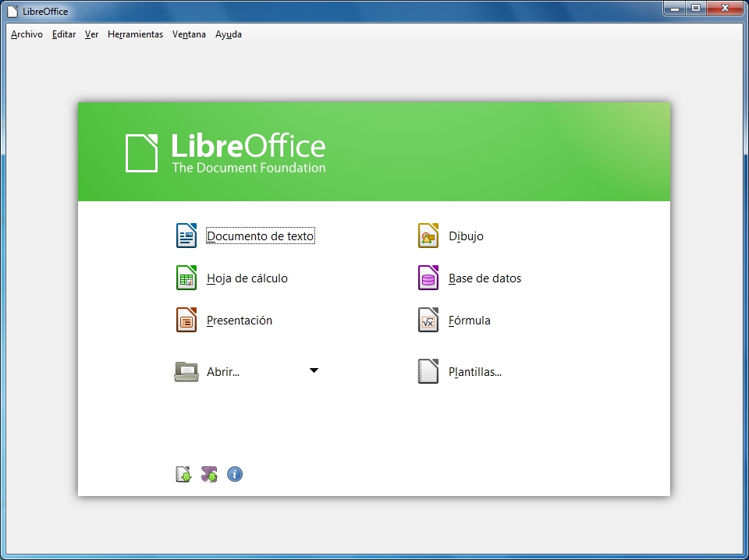The width and height of the screenshot is (749, 560).
Task: Create a new Documento de texto
Action: point(261,236)
